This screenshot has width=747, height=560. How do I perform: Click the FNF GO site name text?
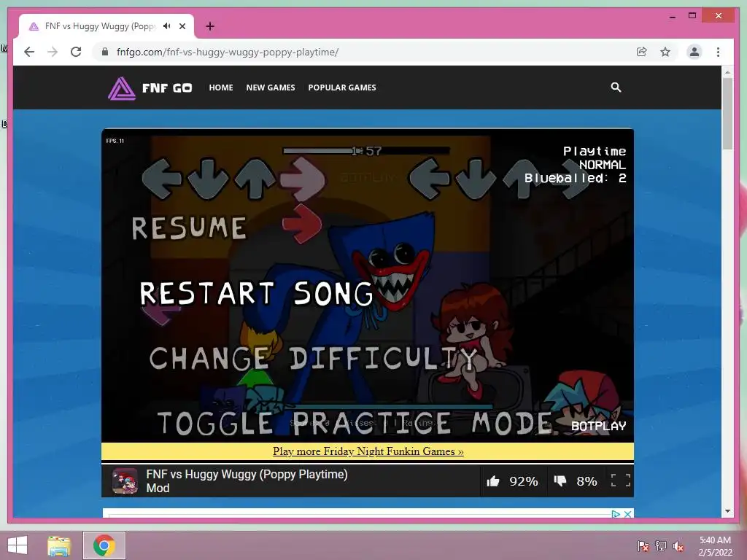pyautogui.click(x=167, y=88)
